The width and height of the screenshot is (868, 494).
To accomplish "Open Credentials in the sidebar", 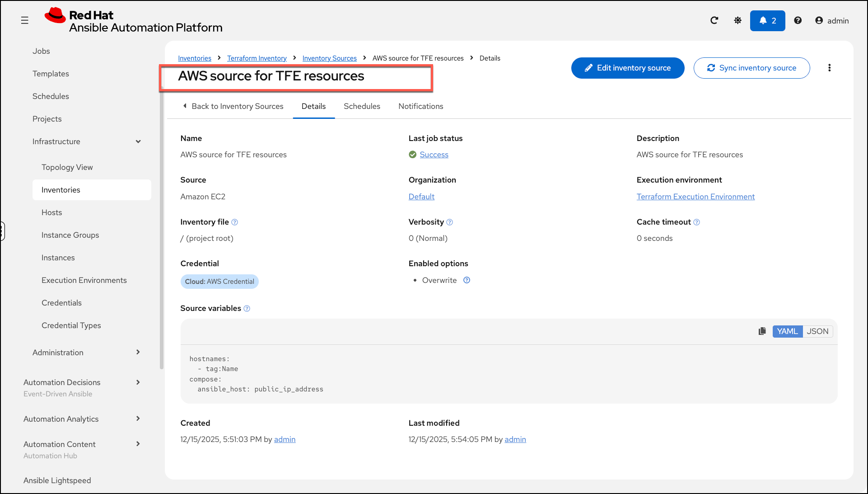I will click(x=61, y=303).
